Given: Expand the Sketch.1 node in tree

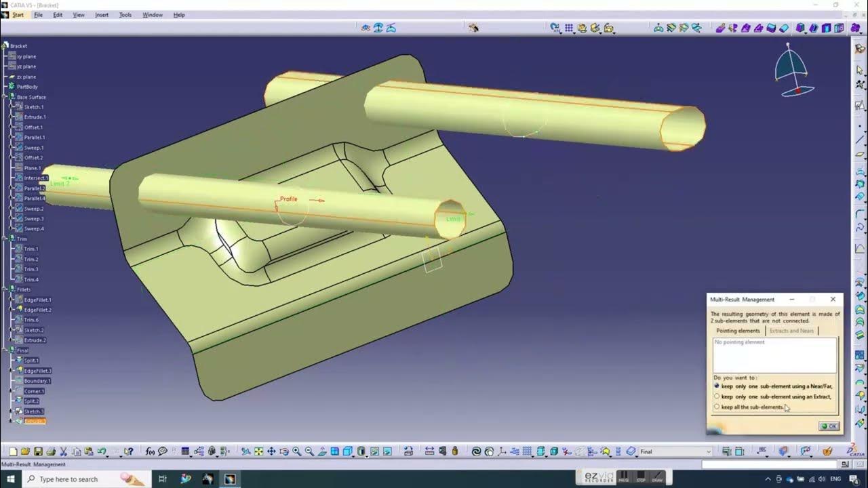Looking at the screenshot, I should click(x=12, y=107).
